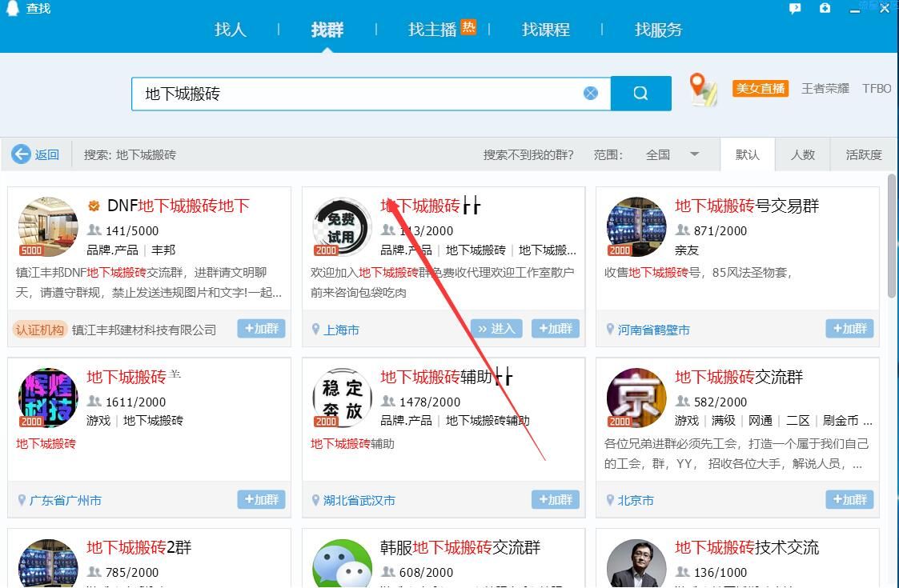Open the 京 avatar of 地下城搬砖交流群
This screenshot has height=588, width=899.
[636, 398]
